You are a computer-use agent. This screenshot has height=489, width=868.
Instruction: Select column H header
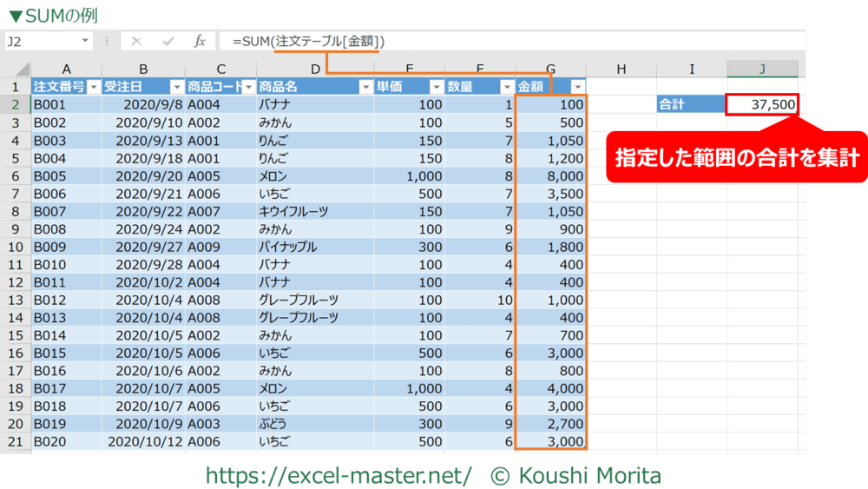click(x=621, y=69)
